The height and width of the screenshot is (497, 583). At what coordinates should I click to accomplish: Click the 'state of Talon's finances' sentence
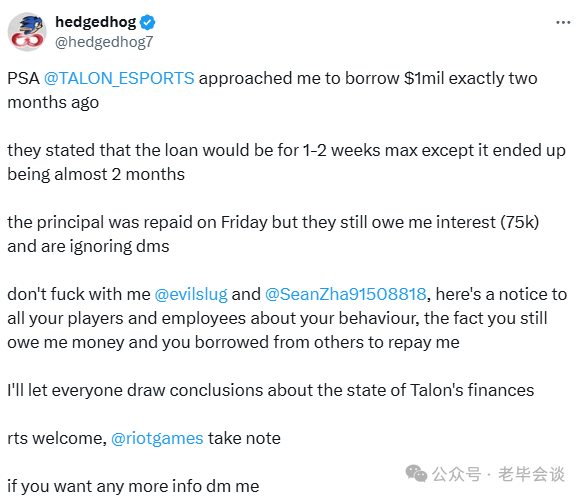coord(271,390)
